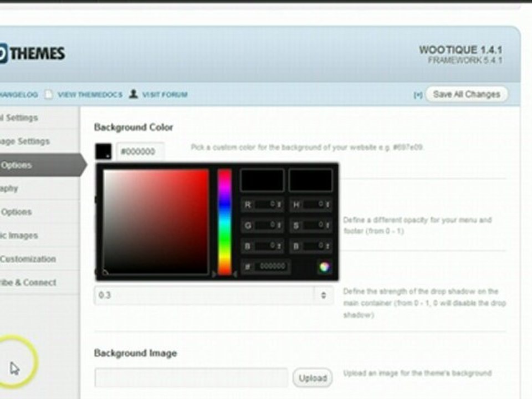The image size is (532, 399).
Task: Focus the Background Image path field
Action: pyautogui.click(x=191, y=377)
